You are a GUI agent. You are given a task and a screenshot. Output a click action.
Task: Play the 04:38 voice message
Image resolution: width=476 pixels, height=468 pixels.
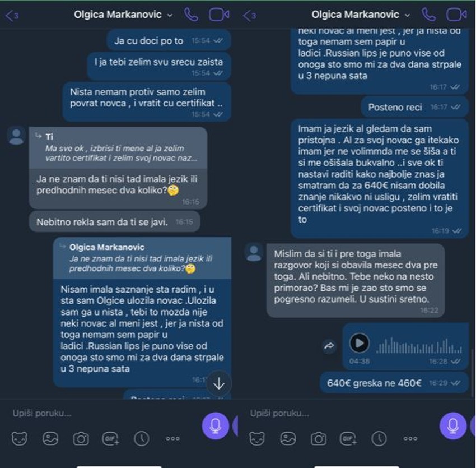tap(360, 343)
